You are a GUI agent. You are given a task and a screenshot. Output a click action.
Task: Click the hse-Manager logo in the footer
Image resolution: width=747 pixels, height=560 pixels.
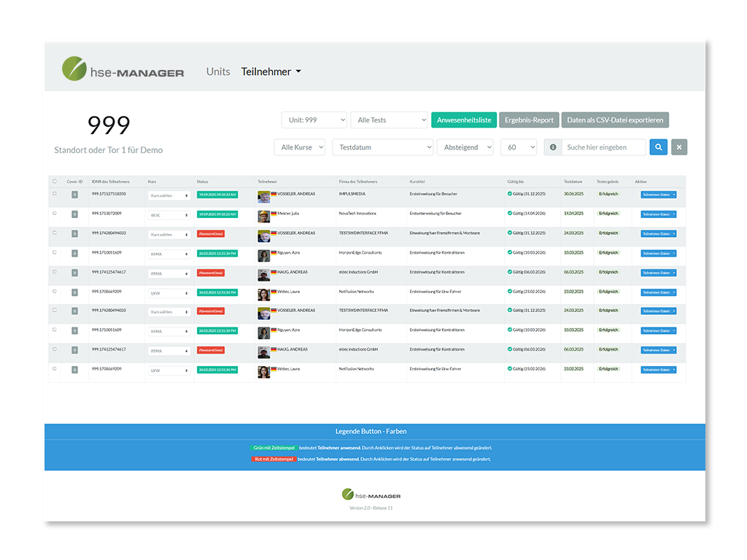pos(371,494)
